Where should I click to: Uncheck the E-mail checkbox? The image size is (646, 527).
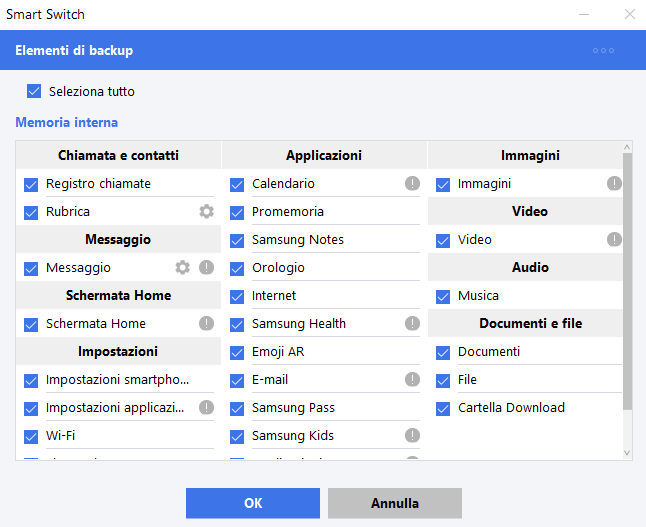237,381
